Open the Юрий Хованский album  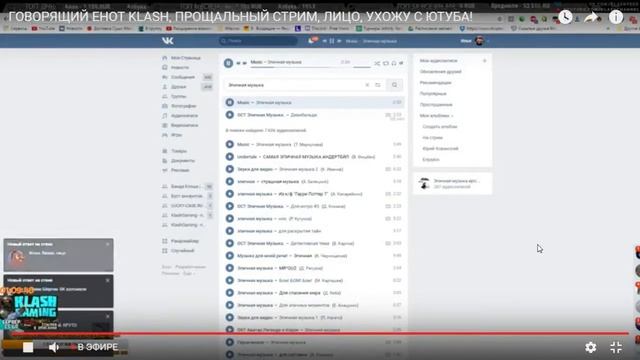[440, 149]
